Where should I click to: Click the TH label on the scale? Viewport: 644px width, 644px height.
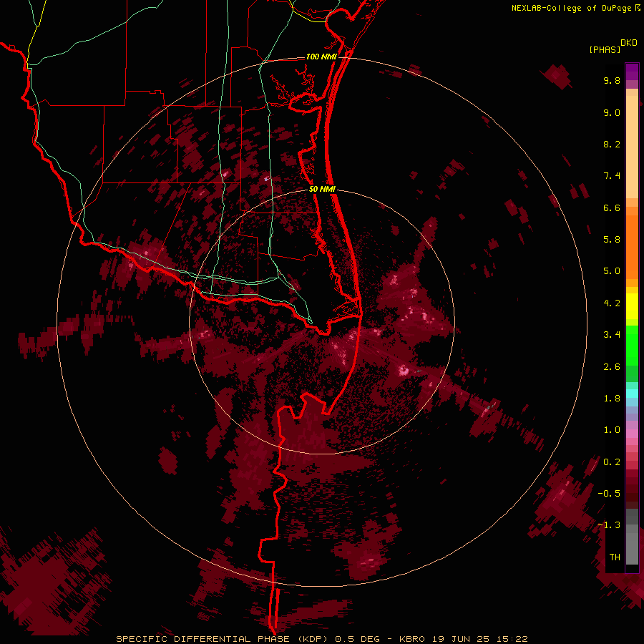point(615,557)
